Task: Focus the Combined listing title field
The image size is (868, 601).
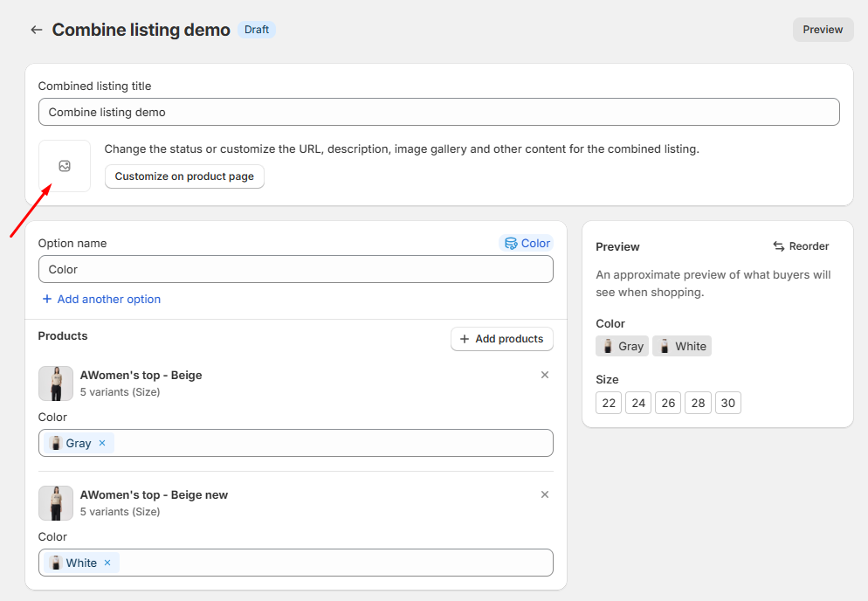Action: point(438,112)
